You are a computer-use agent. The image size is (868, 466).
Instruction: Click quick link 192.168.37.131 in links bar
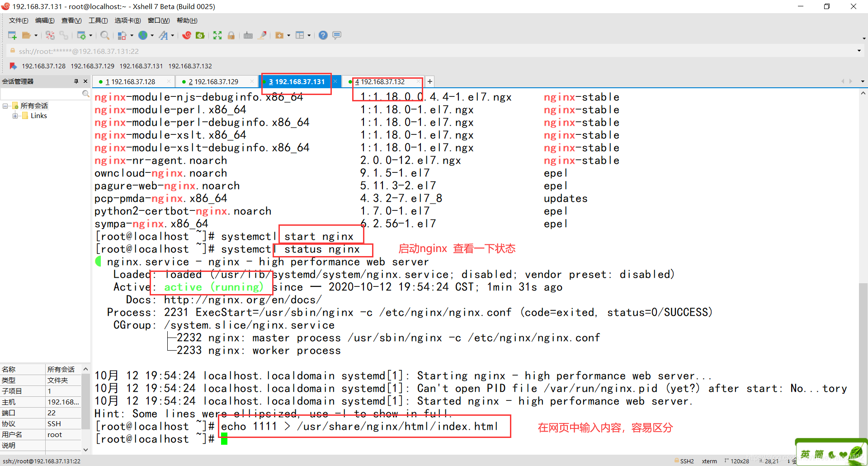tap(141, 66)
